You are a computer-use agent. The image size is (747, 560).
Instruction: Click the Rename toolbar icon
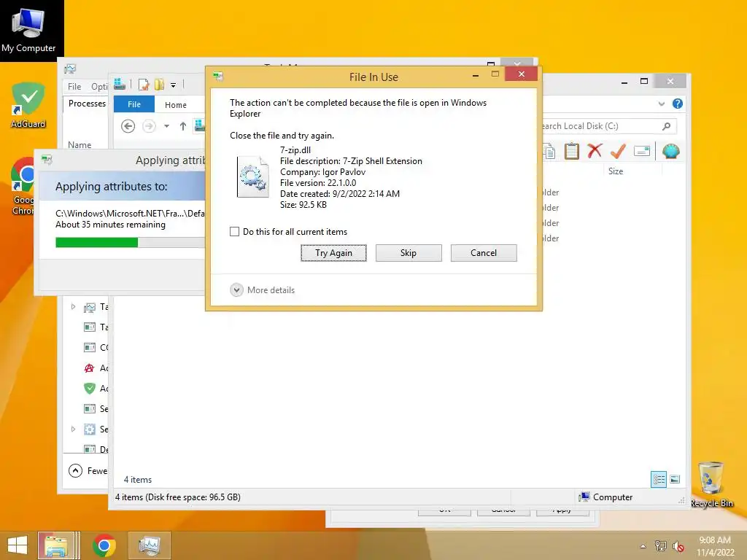click(x=642, y=152)
